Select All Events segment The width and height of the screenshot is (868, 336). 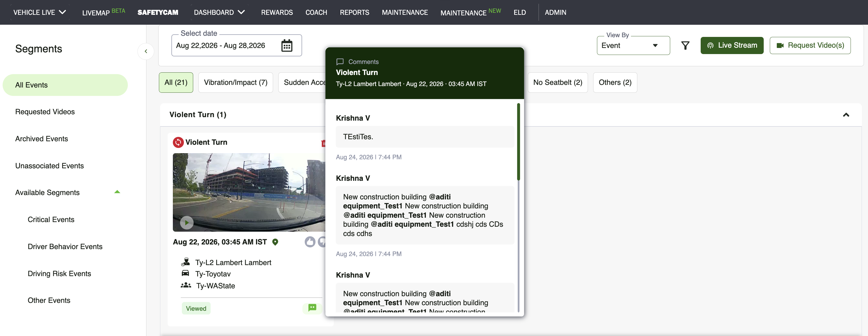[x=65, y=85]
